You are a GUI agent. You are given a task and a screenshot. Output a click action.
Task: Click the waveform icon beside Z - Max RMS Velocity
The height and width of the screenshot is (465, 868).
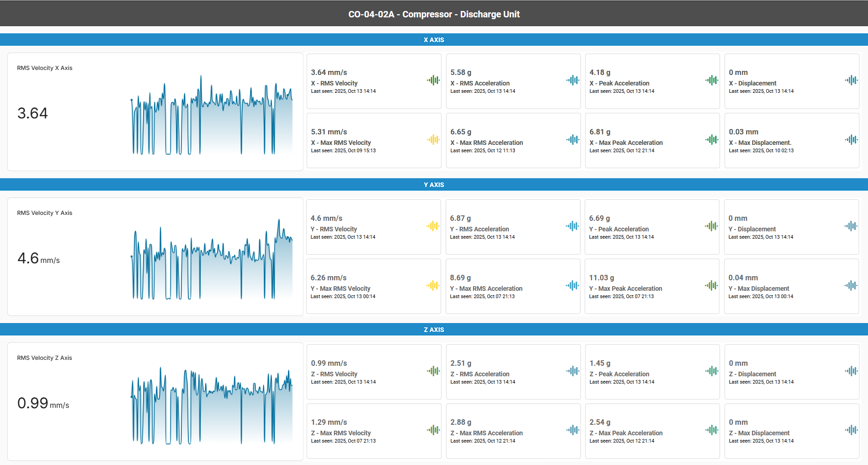[x=433, y=430]
